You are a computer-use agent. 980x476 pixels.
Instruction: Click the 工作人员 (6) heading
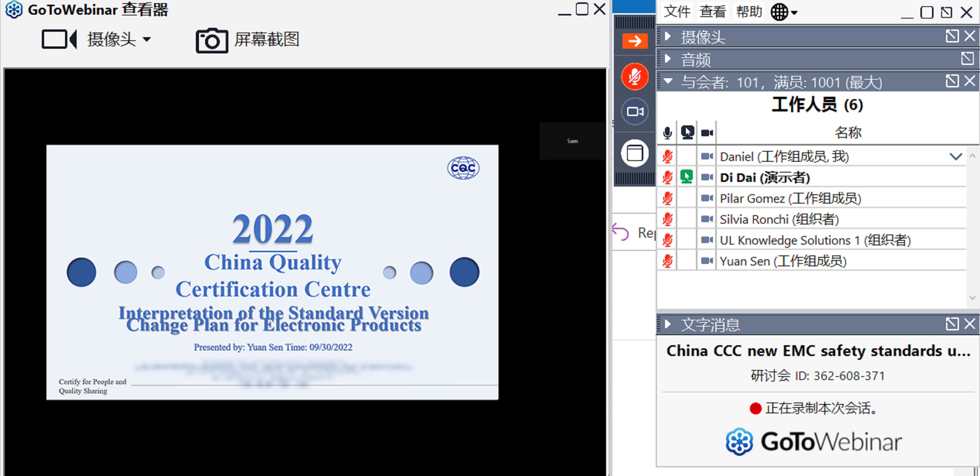click(817, 105)
